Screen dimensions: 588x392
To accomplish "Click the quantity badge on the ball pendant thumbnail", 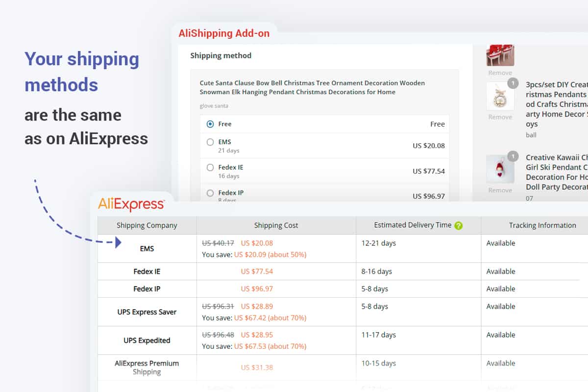I will (513, 83).
